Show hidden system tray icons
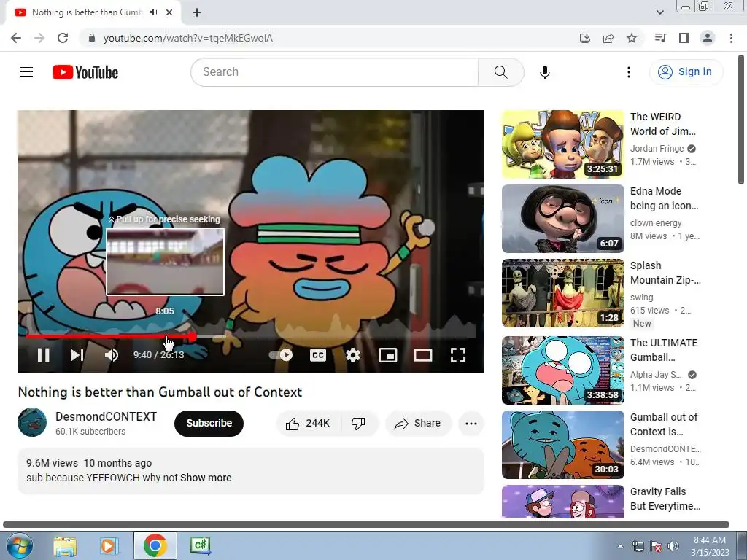The width and height of the screenshot is (747, 560). pos(620,546)
